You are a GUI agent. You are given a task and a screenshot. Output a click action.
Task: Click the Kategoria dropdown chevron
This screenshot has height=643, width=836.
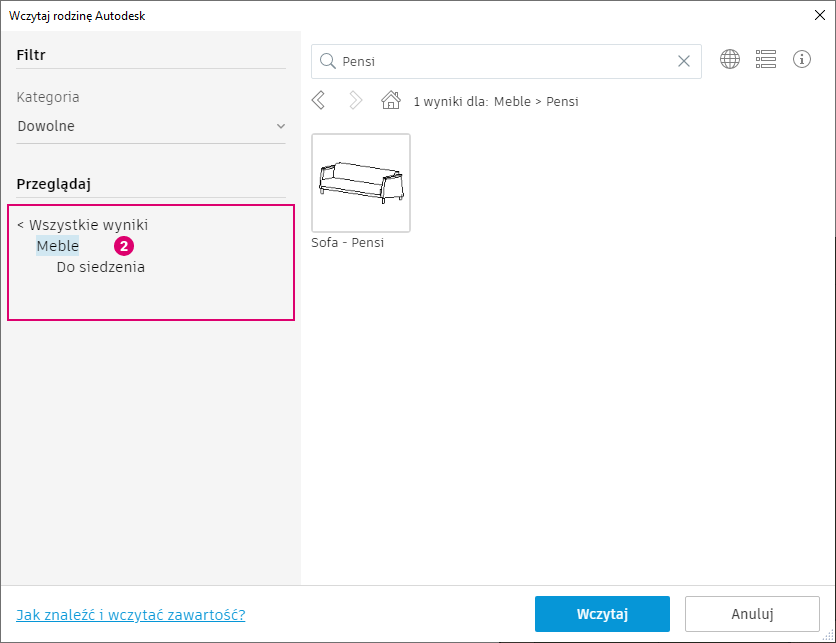[281, 126]
